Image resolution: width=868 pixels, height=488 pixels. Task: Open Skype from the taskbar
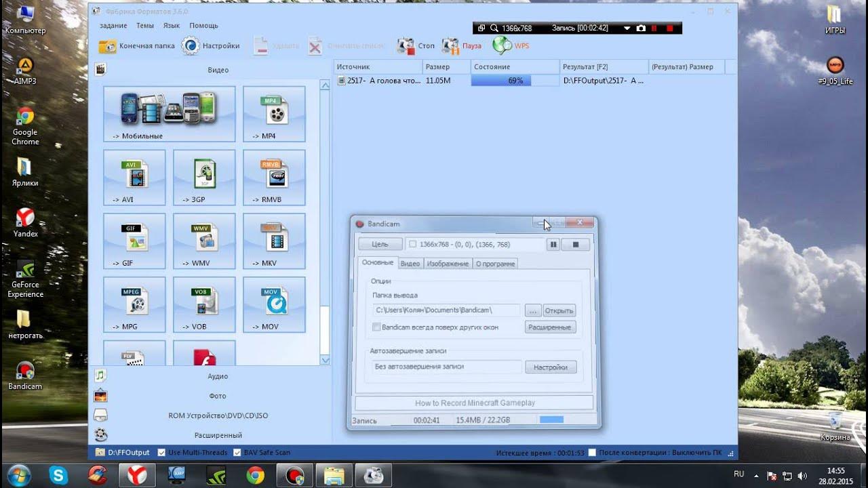click(x=59, y=476)
